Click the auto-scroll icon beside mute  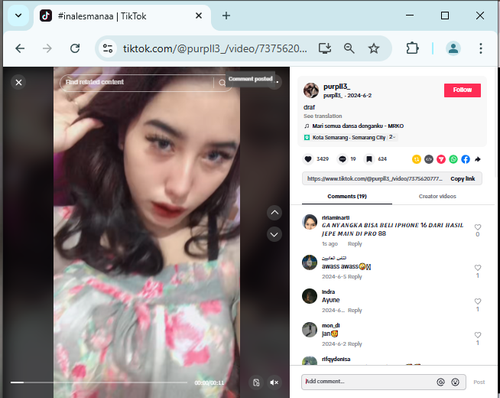[256, 382]
